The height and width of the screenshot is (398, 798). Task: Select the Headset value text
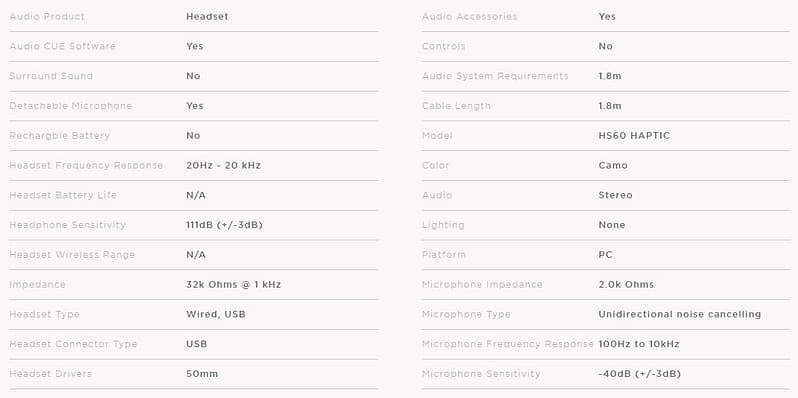click(207, 17)
